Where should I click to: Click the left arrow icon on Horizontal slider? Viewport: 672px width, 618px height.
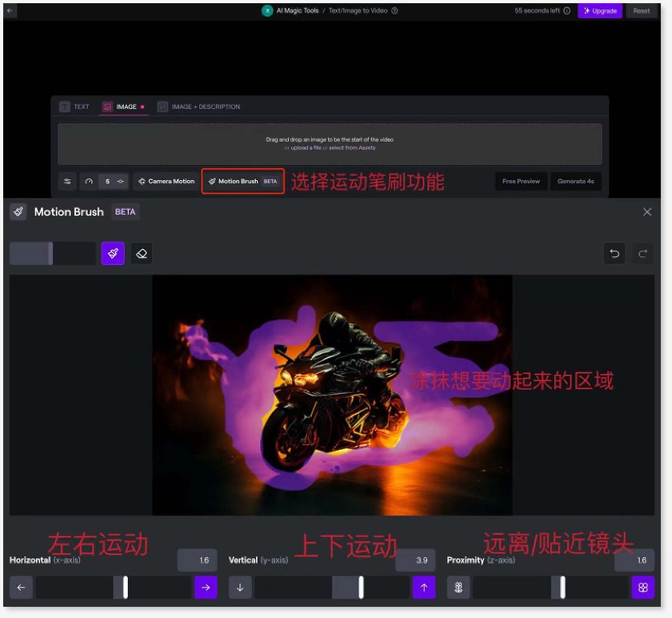(21, 587)
